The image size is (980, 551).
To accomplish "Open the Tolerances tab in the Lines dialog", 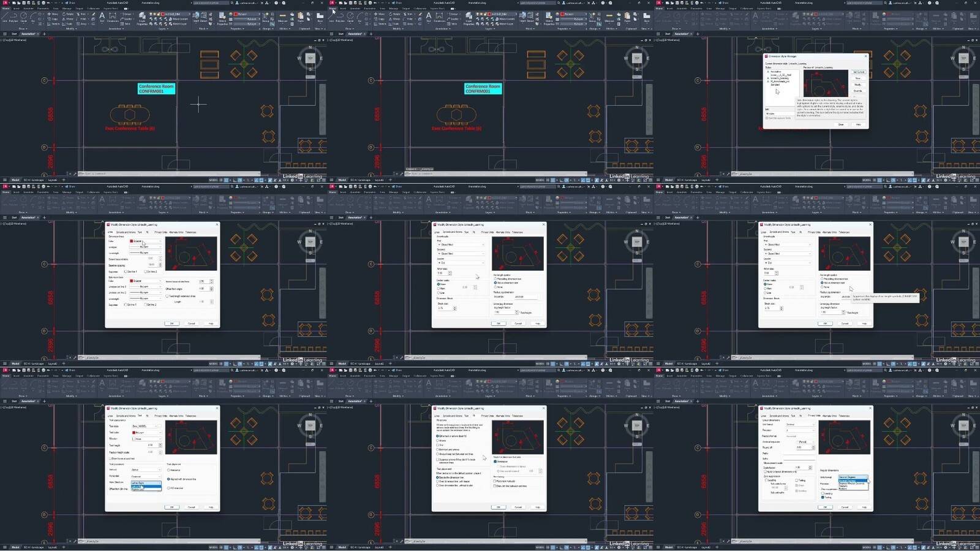I will pyautogui.click(x=190, y=232).
